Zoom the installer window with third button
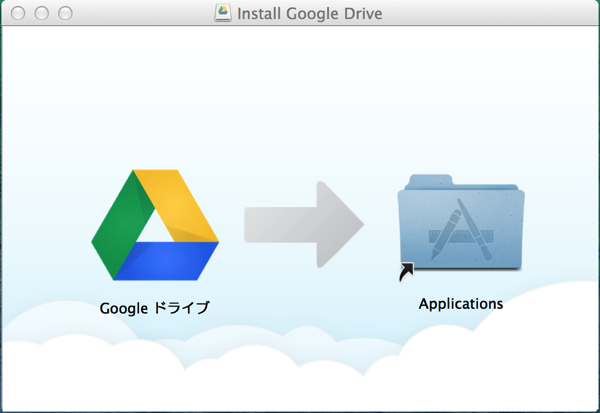 click(65, 13)
